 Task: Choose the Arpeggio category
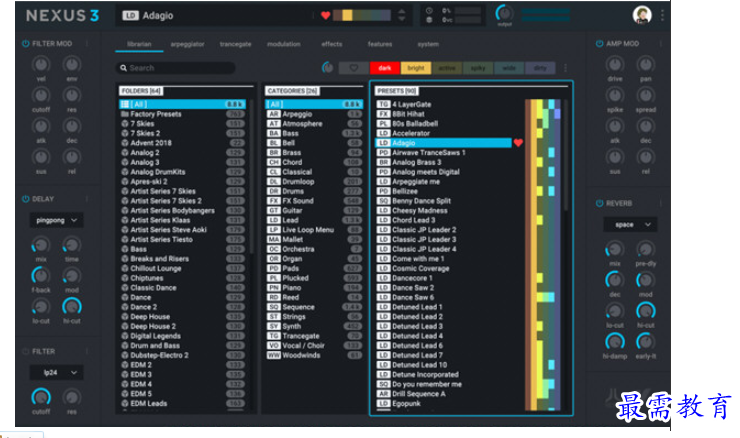click(x=314, y=114)
